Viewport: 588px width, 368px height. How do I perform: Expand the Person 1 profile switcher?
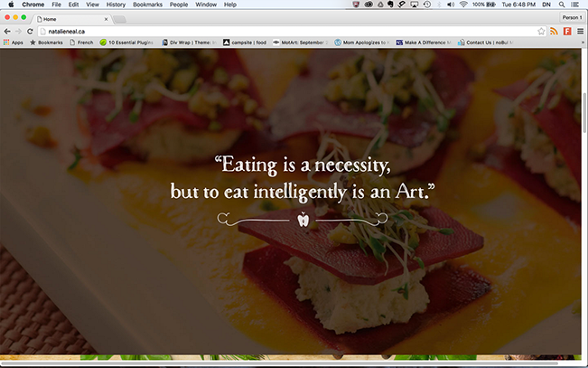tap(570, 17)
